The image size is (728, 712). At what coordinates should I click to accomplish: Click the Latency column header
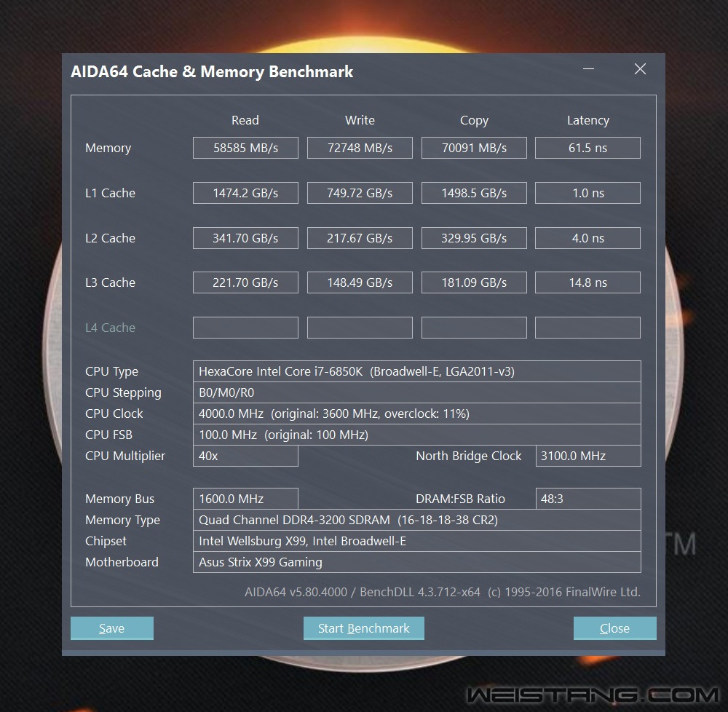(x=587, y=121)
